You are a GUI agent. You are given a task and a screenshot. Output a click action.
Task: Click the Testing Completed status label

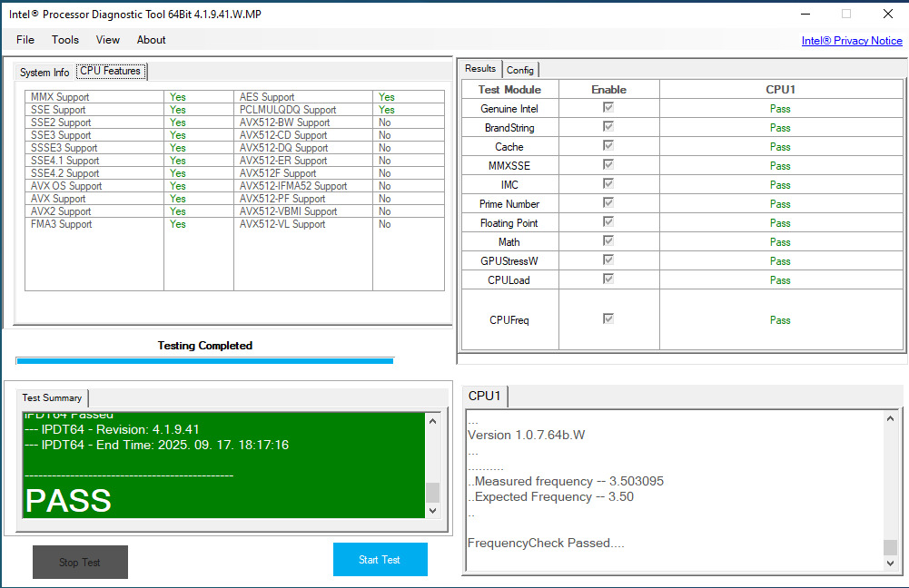point(205,346)
